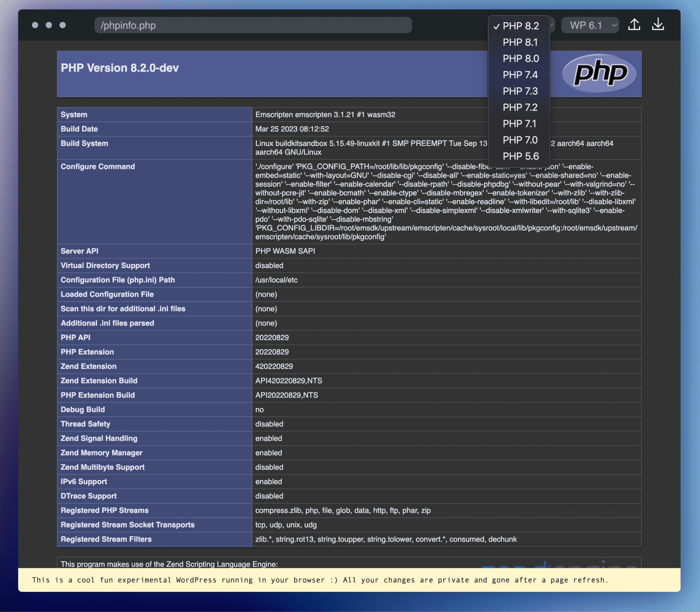Select PHP 7.4 from version list

pyautogui.click(x=520, y=75)
